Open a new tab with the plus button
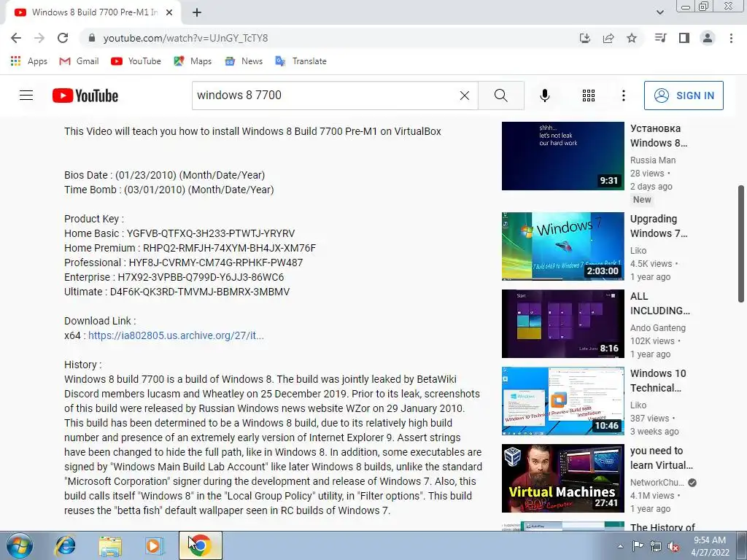Screen dimensions: 747x560 (197, 13)
